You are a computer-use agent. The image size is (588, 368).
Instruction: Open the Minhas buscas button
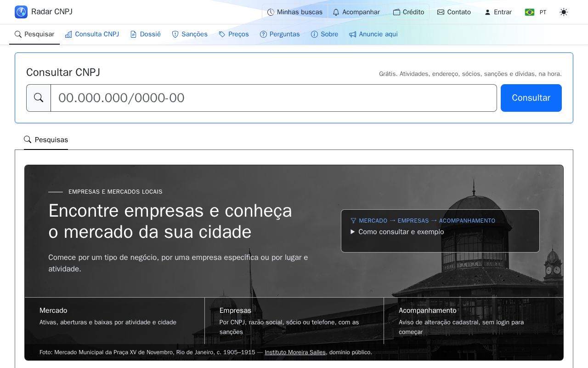coord(295,12)
